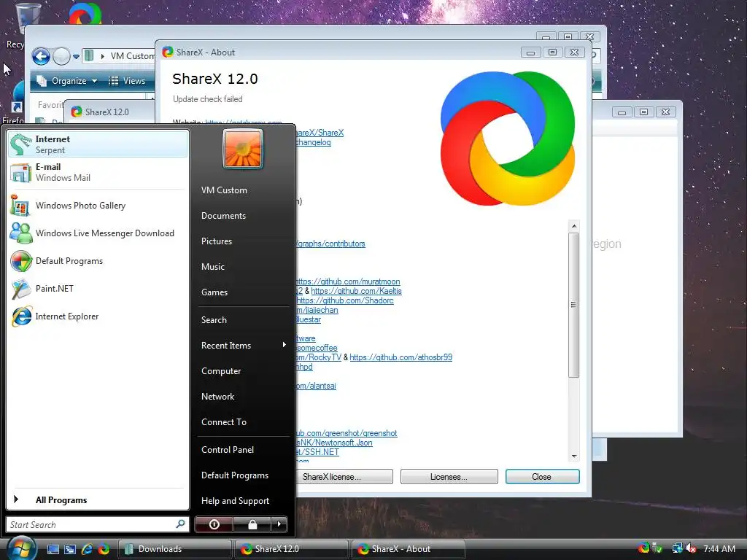
Task: Switch to ShareX - About taskbar button
Action: pos(408,549)
